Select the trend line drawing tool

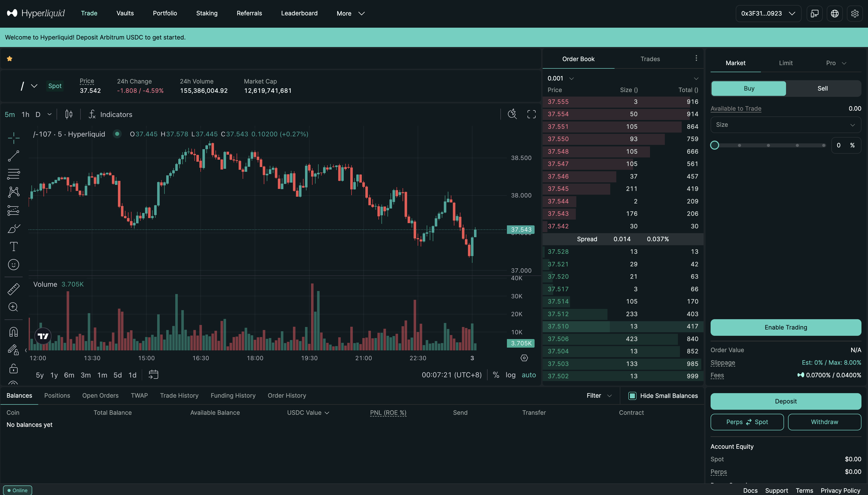(x=14, y=156)
